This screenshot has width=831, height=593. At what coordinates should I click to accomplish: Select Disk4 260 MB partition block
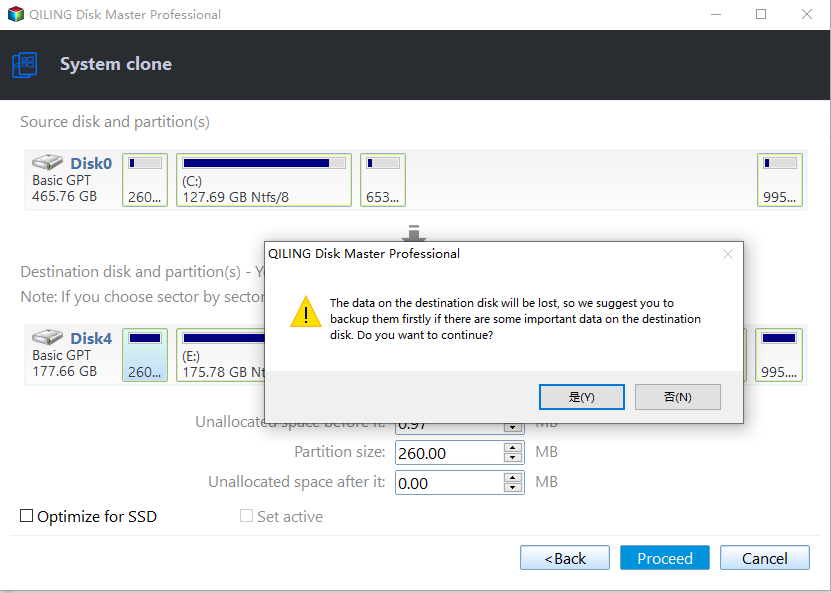tap(145, 355)
